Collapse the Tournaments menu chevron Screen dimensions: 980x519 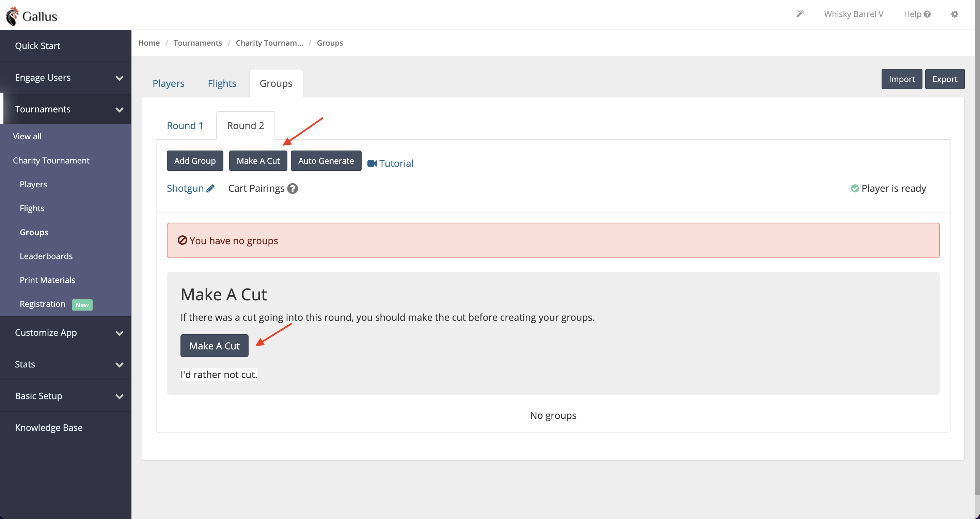point(120,110)
